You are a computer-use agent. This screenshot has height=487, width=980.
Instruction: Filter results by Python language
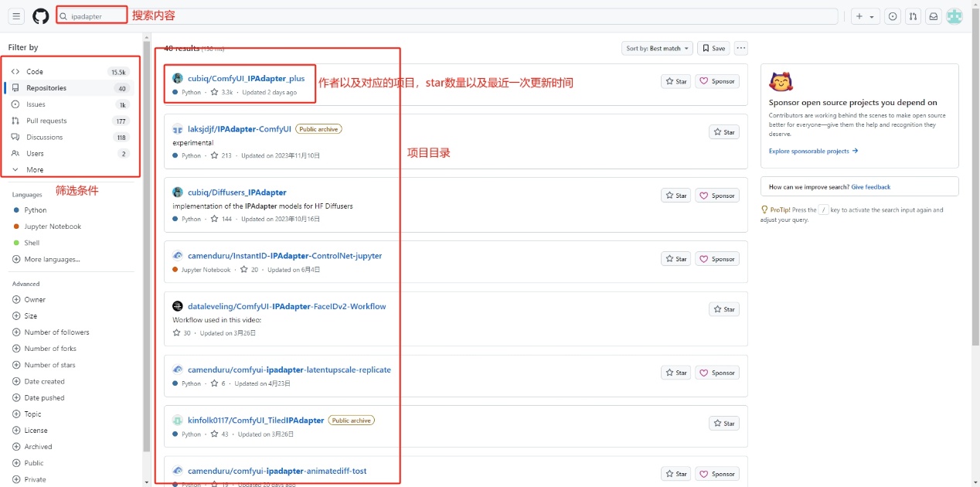35,210
